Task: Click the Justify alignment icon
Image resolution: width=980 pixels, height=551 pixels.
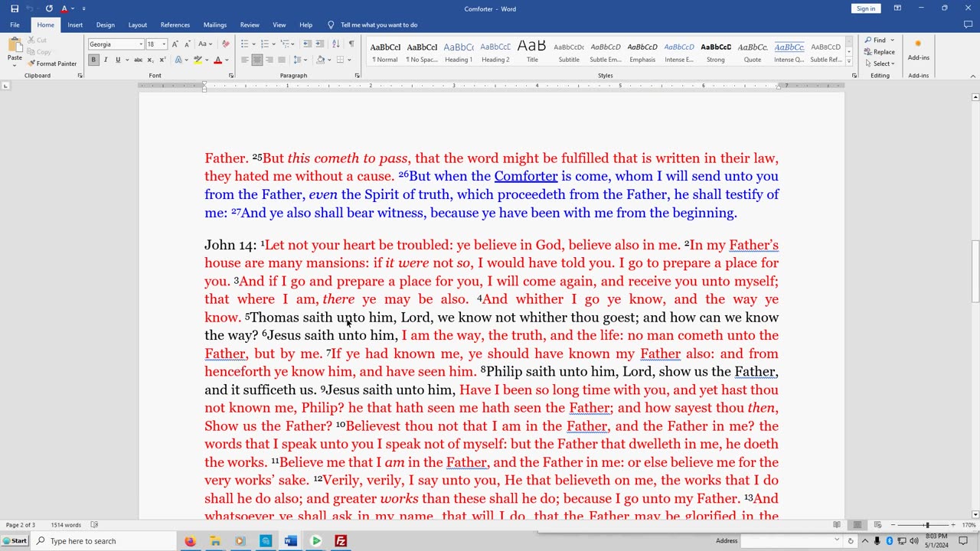Action: pyautogui.click(x=282, y=60)
